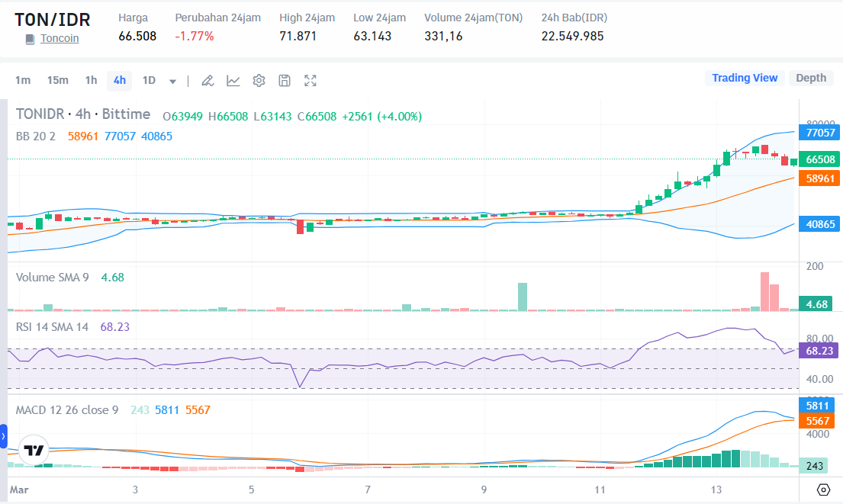Screen dimensions: 843x504
Task: Click the High 24jam value 71.871
Action: [298, 37]
